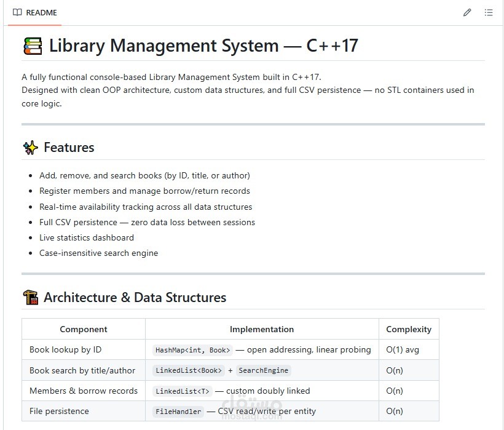Viewport: 504px width, 430px height.
Task: Click the Implementation column header
Action: point(262,328)
